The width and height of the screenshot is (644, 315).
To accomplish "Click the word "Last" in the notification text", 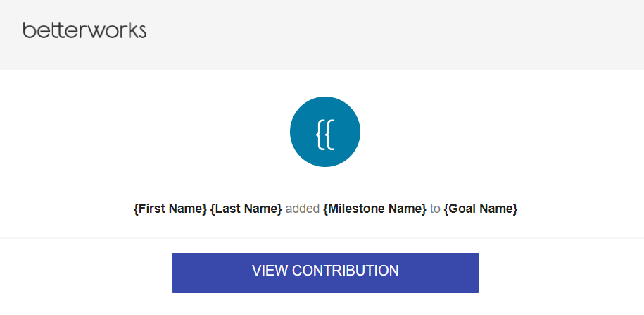I will coord(228,209).
